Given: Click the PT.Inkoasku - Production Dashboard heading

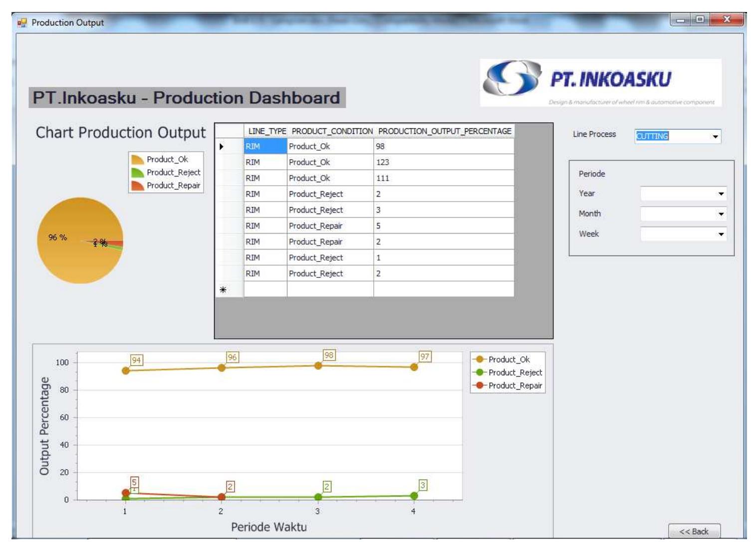Looking at the screenshot, I should [x=187, y=98].
